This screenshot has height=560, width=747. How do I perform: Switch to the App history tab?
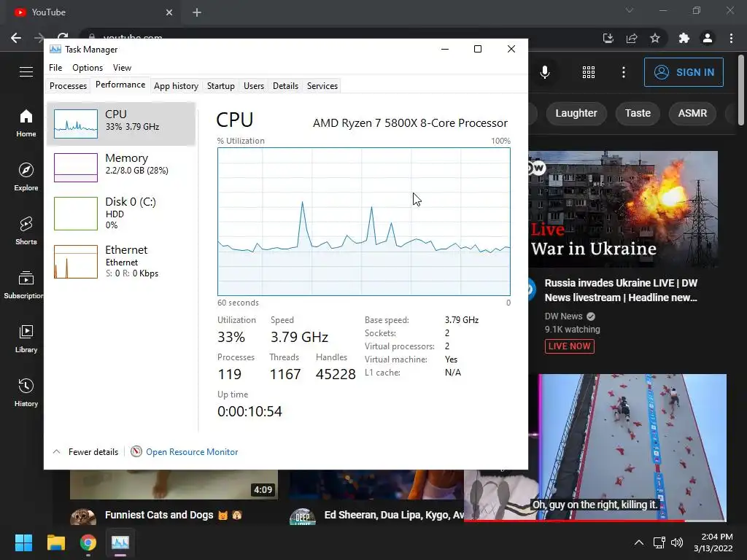click(176, 86)
